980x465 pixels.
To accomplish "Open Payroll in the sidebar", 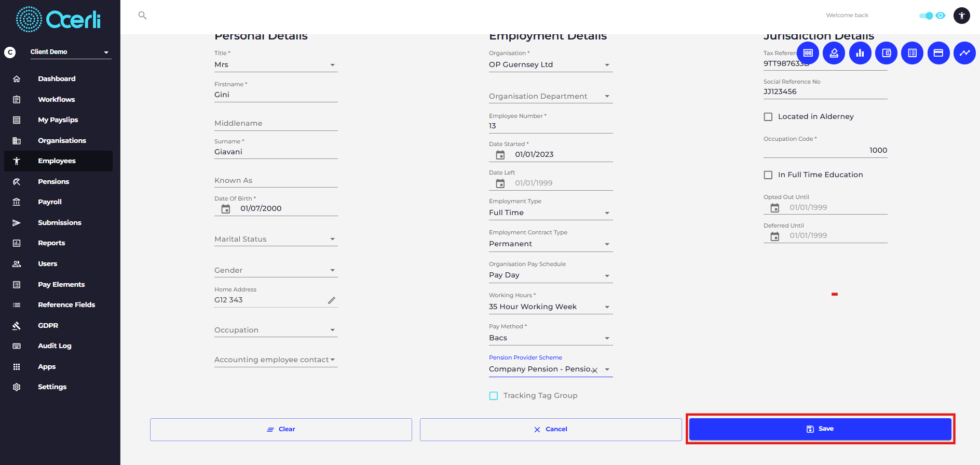I will pyautogui.click(x=58, y=202).
